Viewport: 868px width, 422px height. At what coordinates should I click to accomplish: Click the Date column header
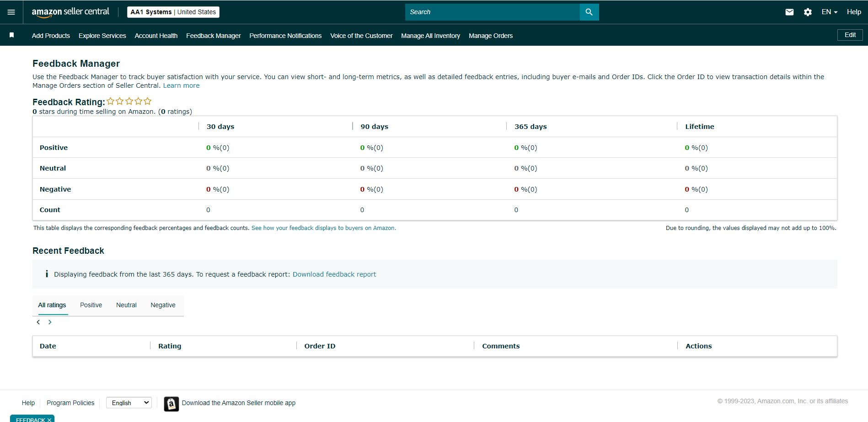(48, 346)
